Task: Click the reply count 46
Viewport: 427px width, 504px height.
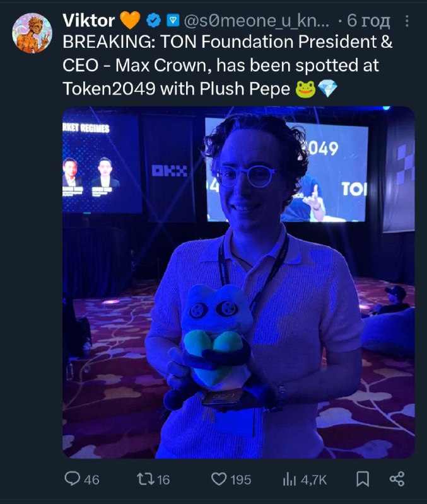Action: [91, 480]
